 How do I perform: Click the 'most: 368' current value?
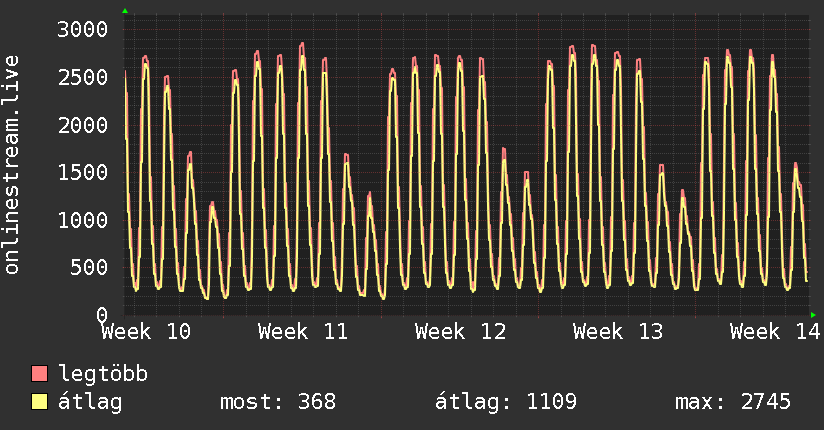coord(277,402)
